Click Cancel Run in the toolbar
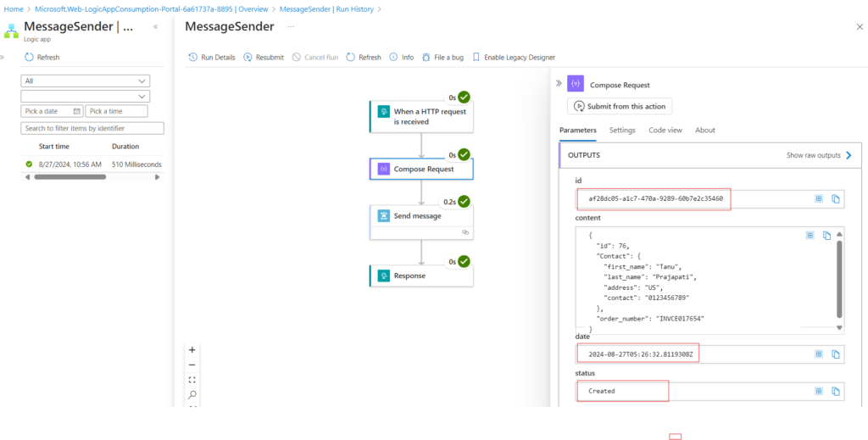 (x=315, y=57)
